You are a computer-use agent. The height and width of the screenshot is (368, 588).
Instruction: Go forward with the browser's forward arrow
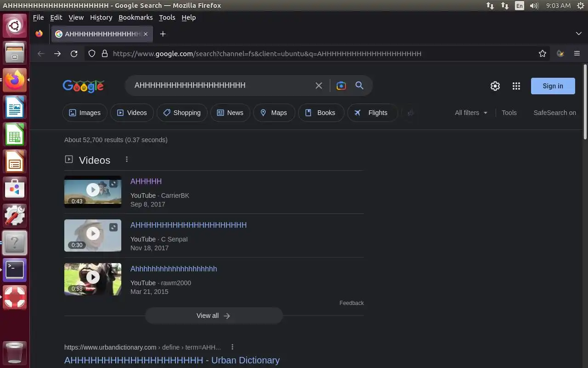(x=57, y=54)
